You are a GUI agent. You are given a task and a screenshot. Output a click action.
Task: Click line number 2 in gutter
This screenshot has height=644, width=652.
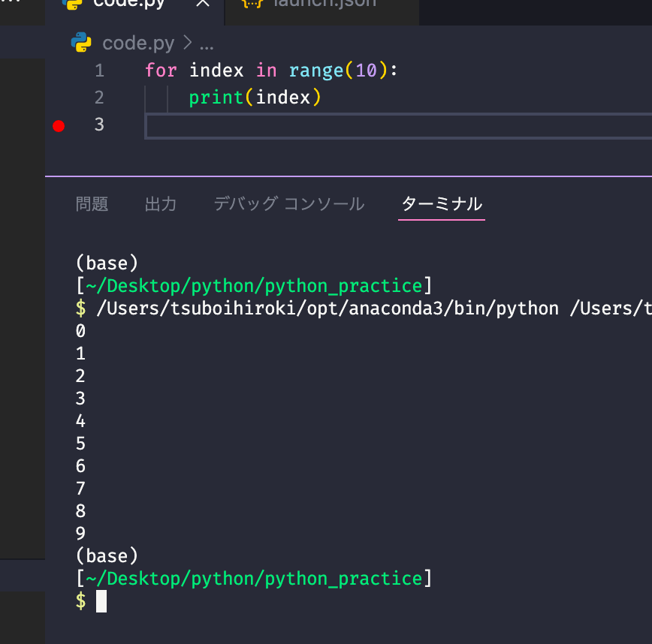point(99,98)
